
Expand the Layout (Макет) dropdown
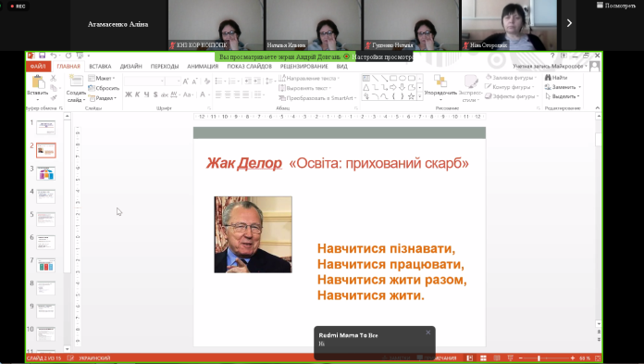coord(102,78)
